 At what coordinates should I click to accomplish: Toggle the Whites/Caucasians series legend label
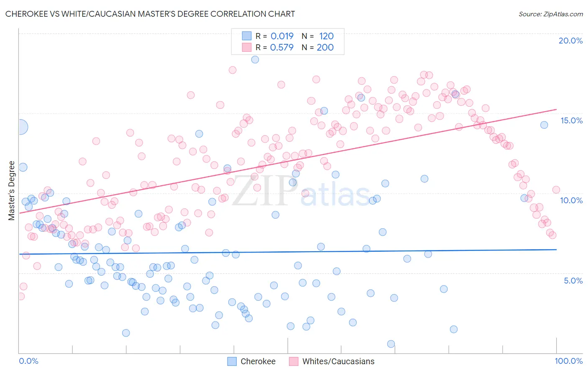pos(338,361)
